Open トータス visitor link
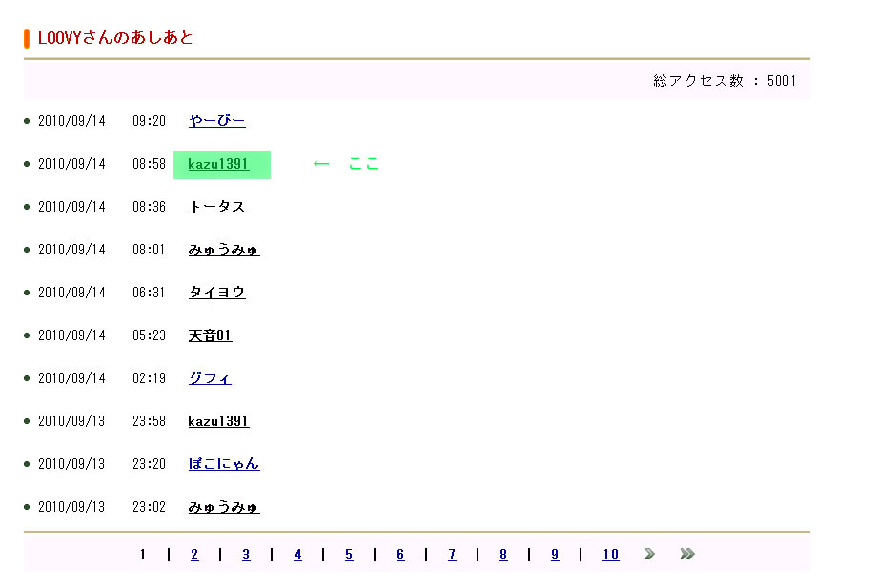This screenshot has width=875, height=588. [216, 207]
